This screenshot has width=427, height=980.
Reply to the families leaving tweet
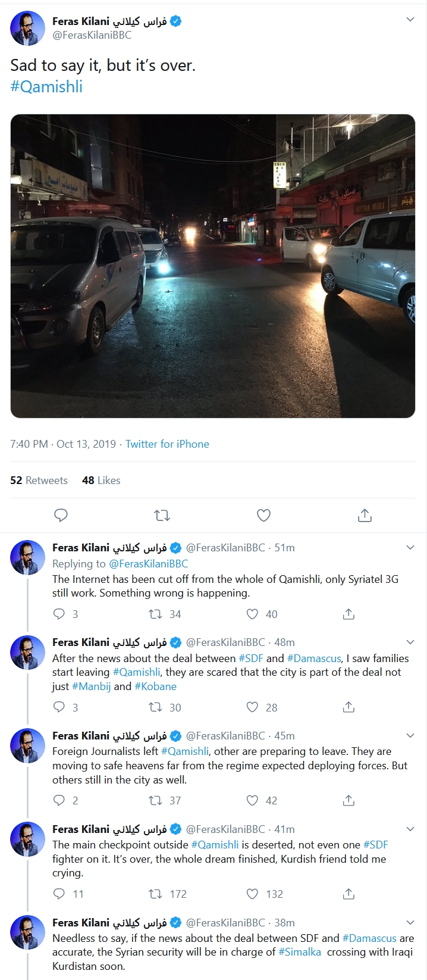coord(59,707)
